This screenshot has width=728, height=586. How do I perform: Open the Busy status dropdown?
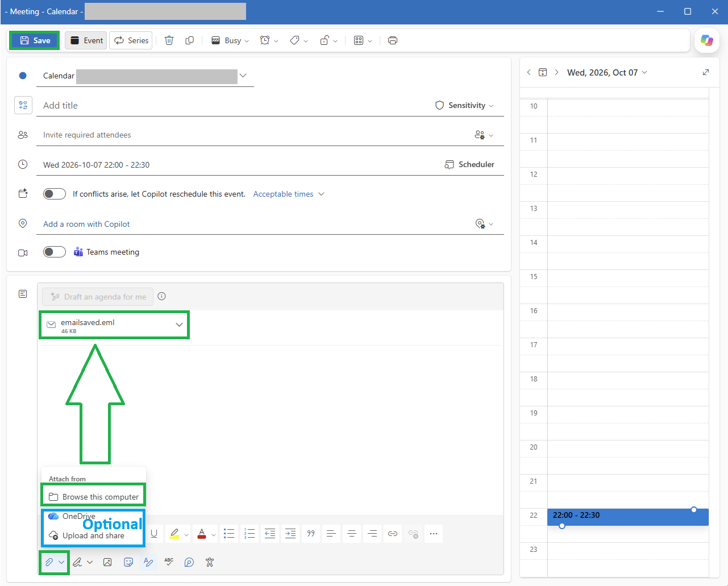(x=230, y=40)
